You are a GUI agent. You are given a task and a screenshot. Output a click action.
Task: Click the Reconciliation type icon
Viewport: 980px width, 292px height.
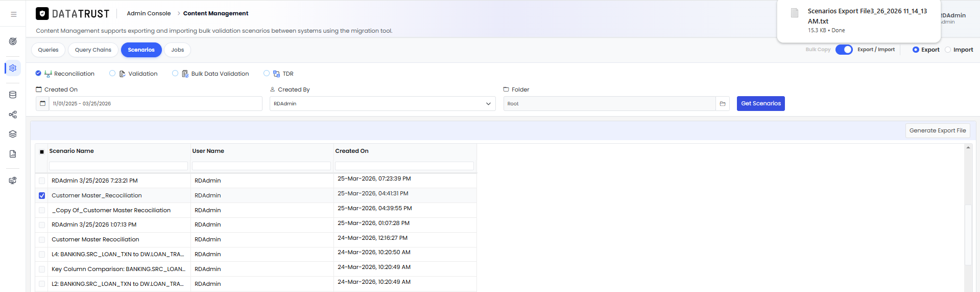[48, 74]
